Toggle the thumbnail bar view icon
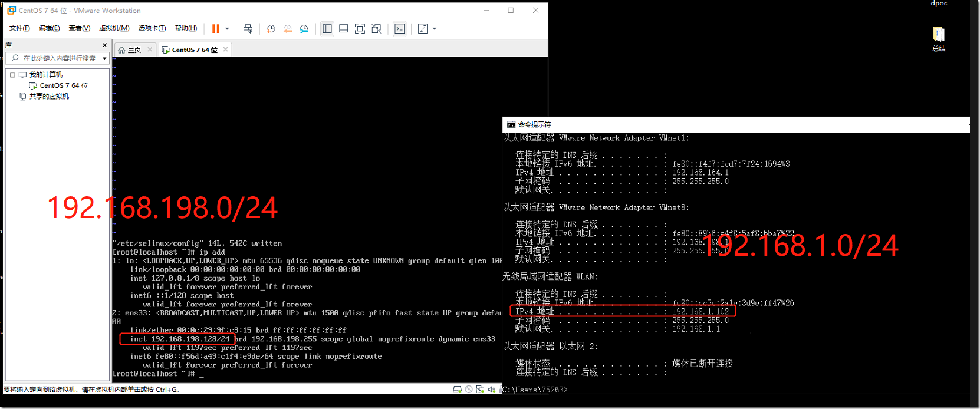Viewport: 980px width, 409px height. pos(344,28)
